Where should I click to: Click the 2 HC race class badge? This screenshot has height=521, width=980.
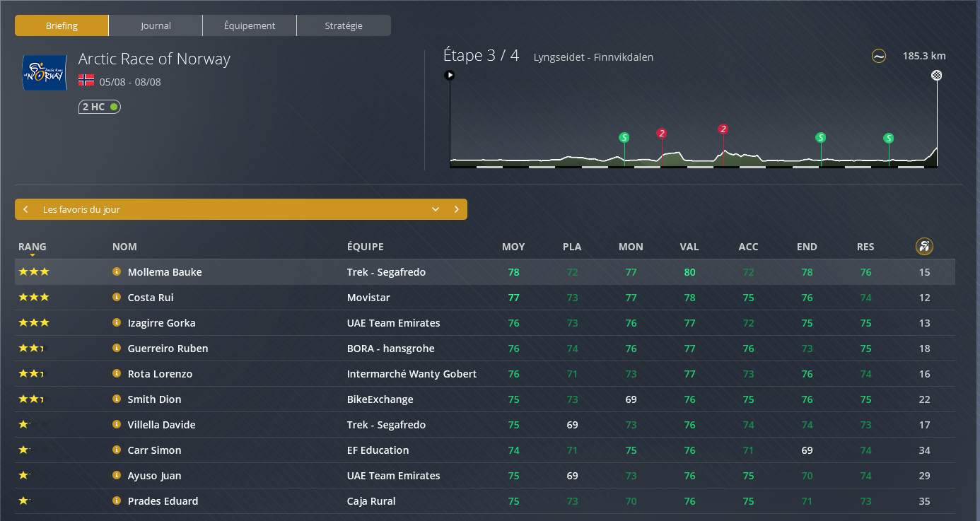pos(100,107)
